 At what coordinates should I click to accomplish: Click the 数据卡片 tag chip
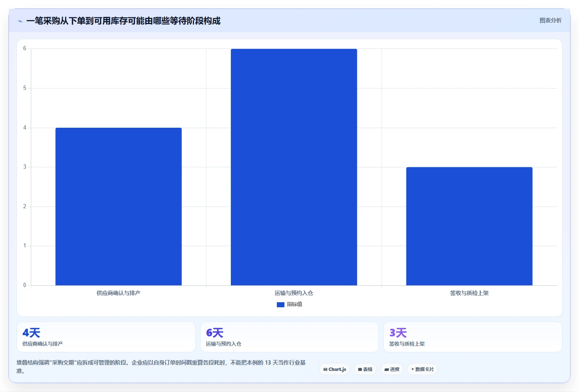[422, 369]
